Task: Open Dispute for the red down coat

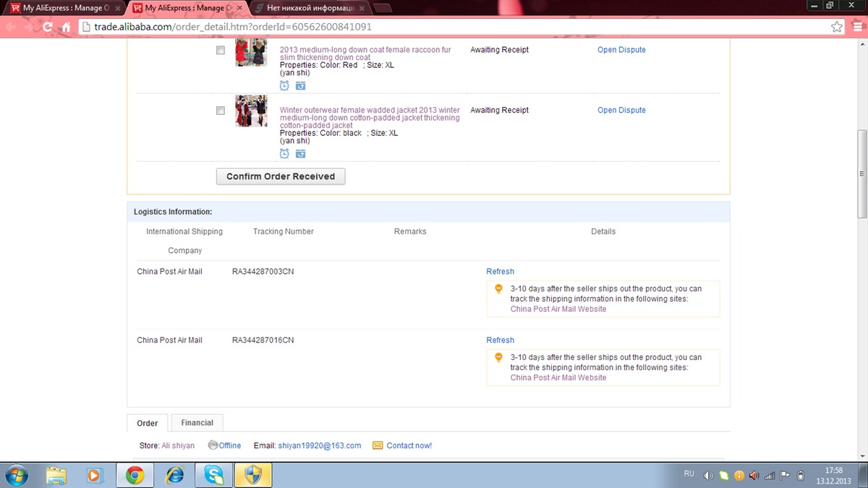Action: (x=621, y=50)
